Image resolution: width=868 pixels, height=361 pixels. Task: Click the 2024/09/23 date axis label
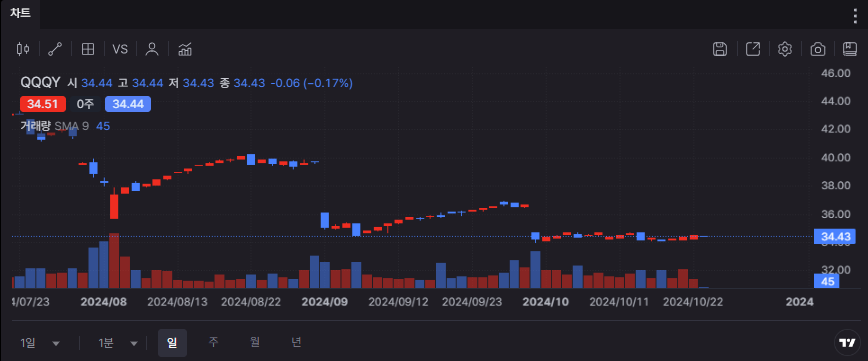pos(472,302)
